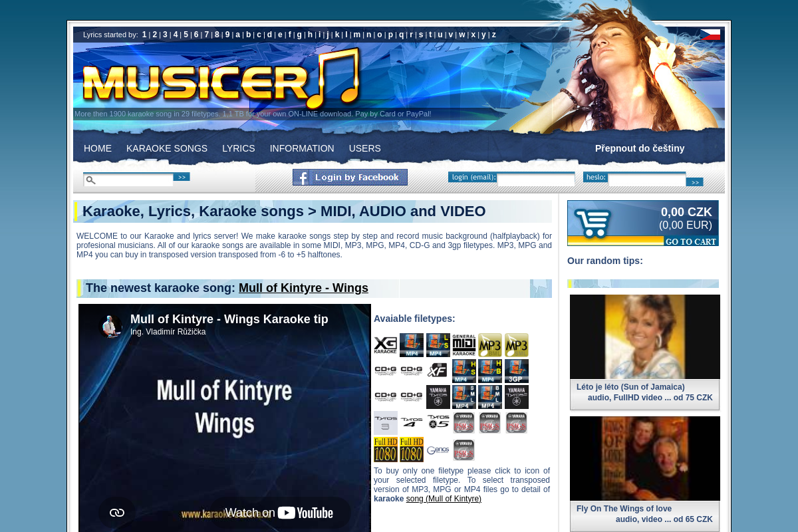Select the General MIDI Karaoke icon

[x=464, y=345]
